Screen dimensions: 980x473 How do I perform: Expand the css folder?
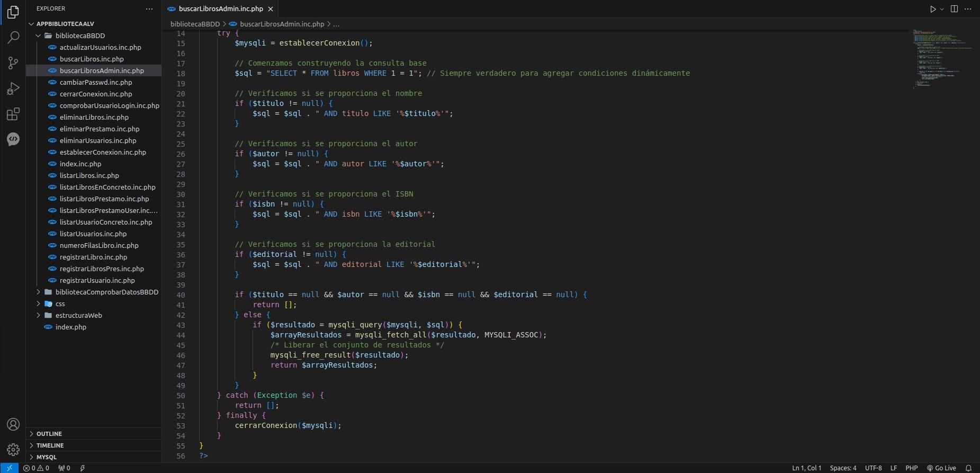pyautogui.click(x=94, y=304)
